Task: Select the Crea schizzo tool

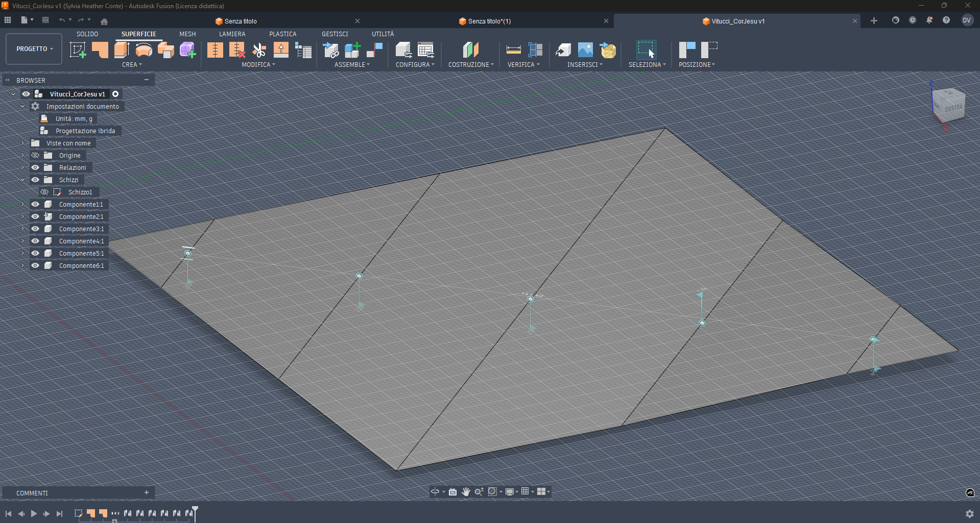Action: tap(78, 49)
